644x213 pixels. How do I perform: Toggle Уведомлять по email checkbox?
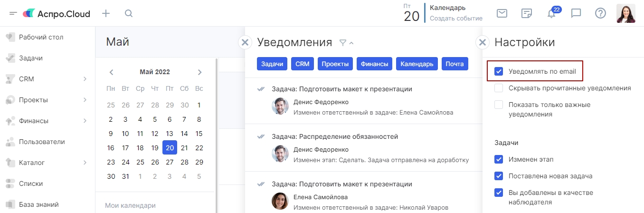point(499,72)
